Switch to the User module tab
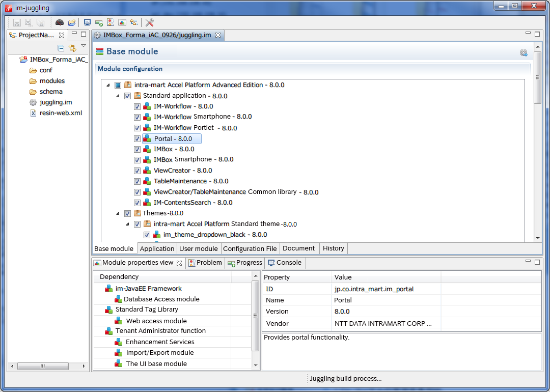 [x=199, y=248]
